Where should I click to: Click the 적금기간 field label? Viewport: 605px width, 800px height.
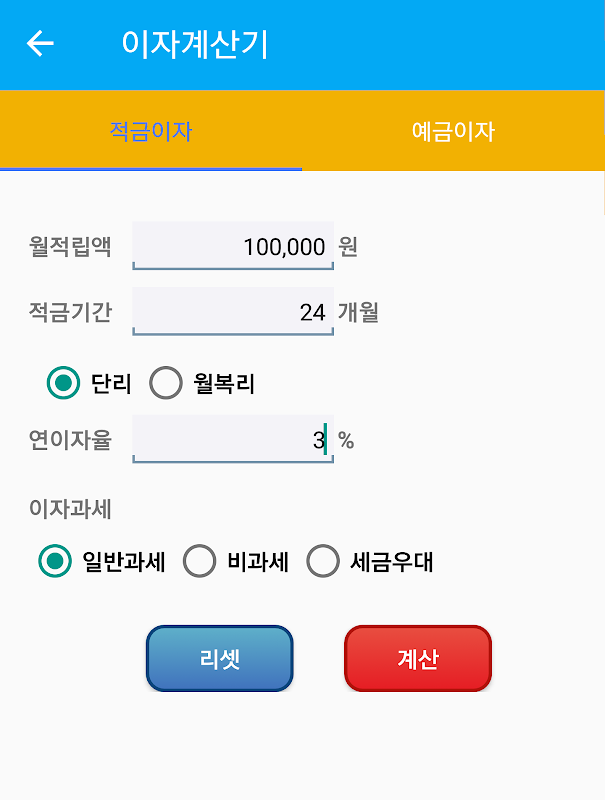(x=70, y=312)
